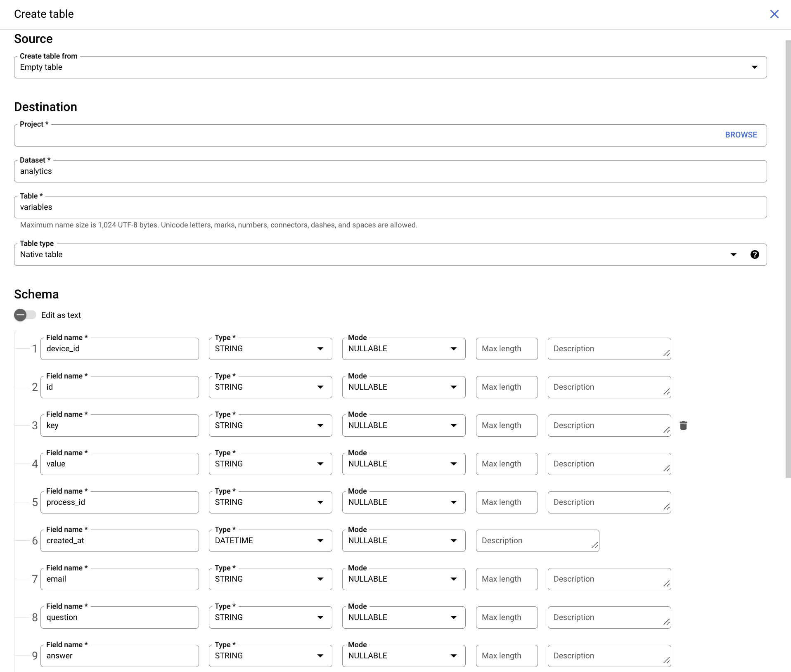
Task: Enable the Edit as text toggle
Action: [x=25, y=315]
